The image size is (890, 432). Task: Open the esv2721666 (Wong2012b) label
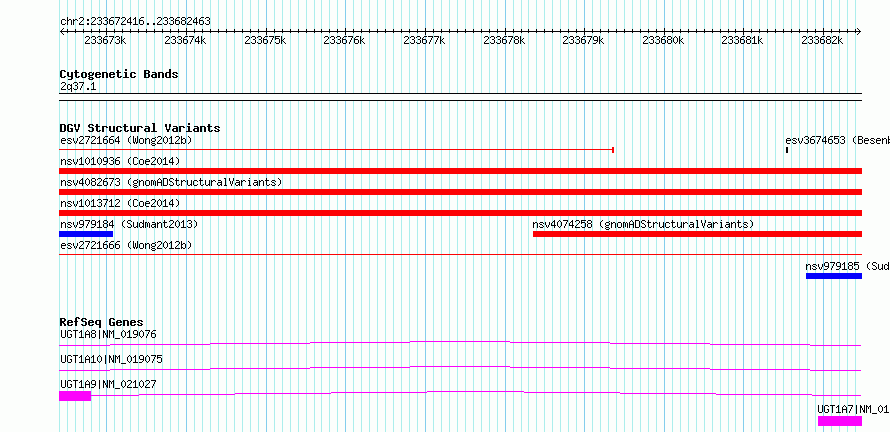coord(126,245)
